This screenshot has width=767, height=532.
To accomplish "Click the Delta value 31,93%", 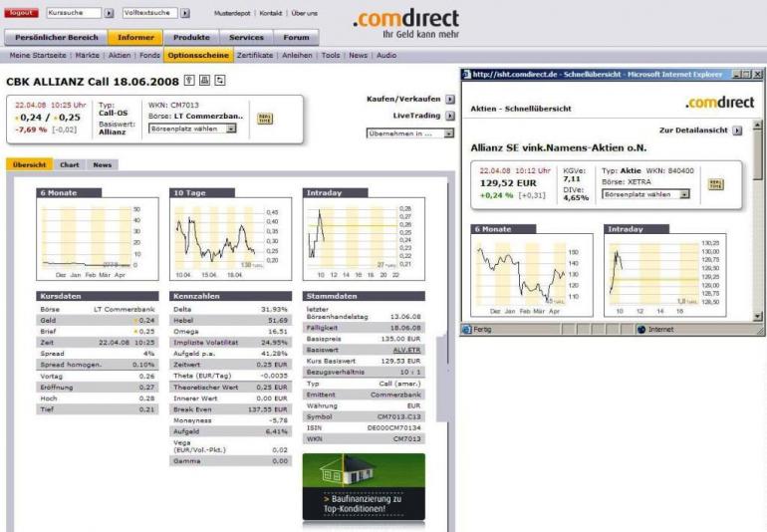I will pos(274,309).
